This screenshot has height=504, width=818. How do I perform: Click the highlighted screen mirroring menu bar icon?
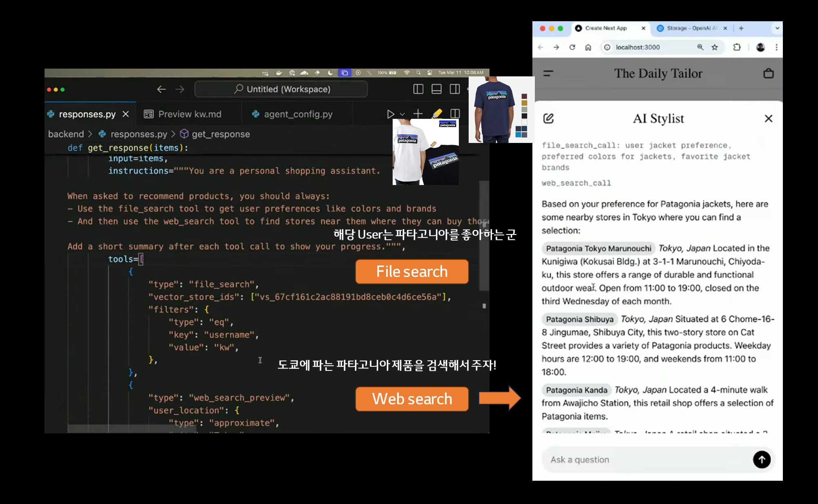click(344, 73)
